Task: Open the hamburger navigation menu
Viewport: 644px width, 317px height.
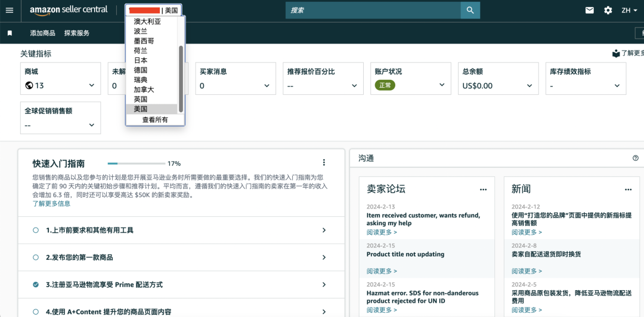Action: (9, 10)
